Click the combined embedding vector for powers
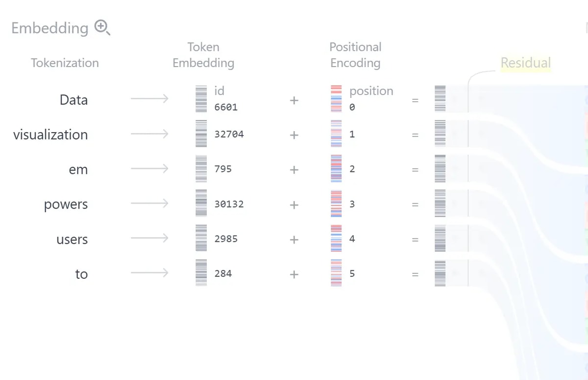This screenshot has height=380, width=588. pyautogui.click(x=440, y=204)
